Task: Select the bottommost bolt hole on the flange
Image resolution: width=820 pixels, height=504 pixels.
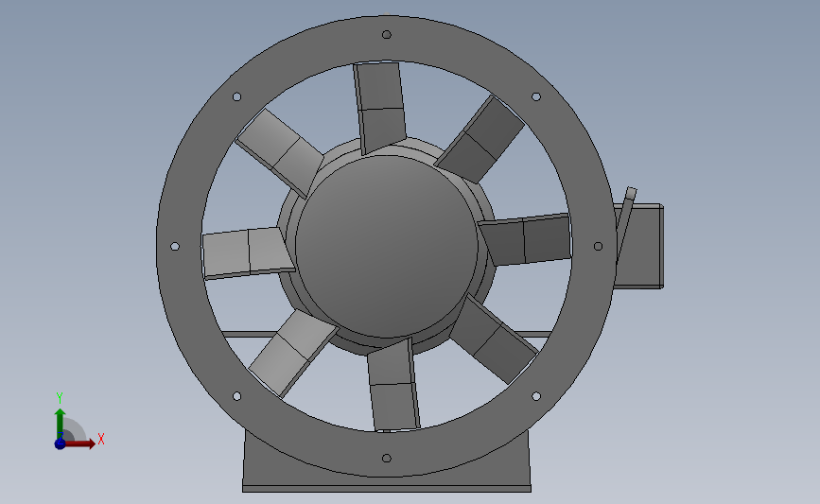Action: click(387, 458)
